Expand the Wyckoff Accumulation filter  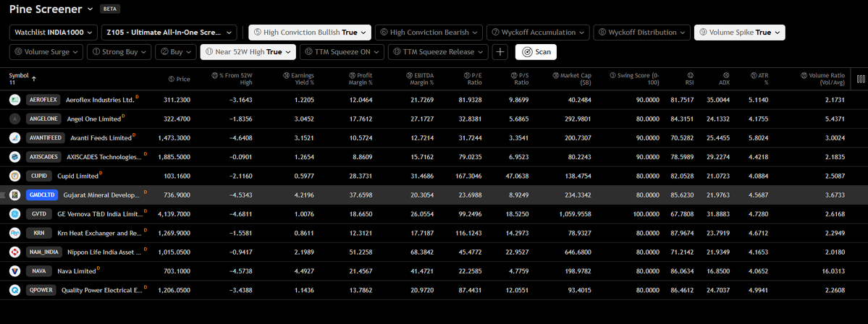(x=538, y=33)
